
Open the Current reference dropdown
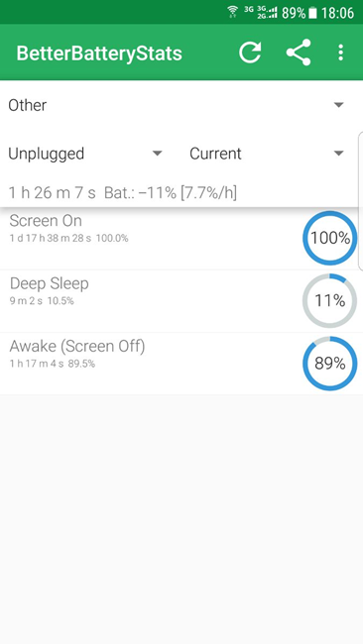coord(267,154)
